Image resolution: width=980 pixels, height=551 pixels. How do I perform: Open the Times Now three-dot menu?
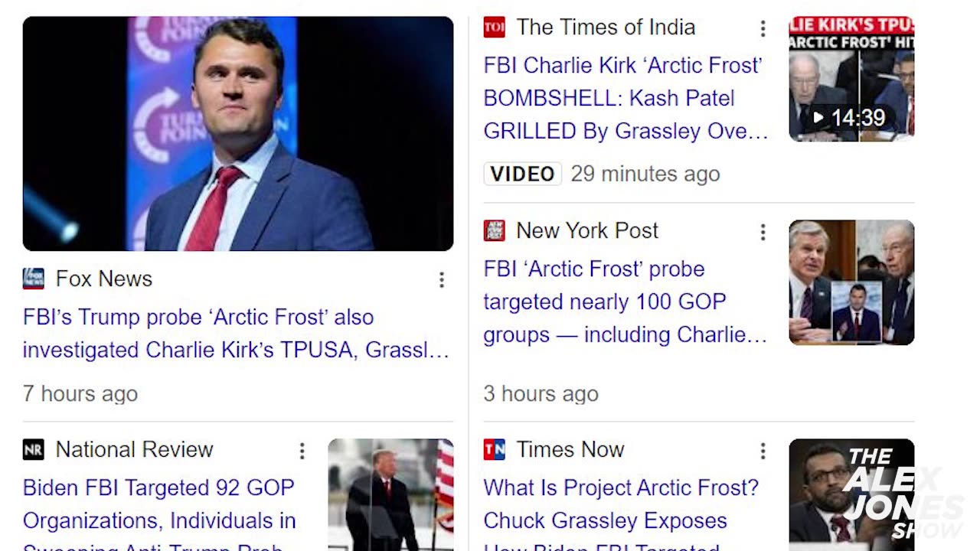tap(763, 451)
